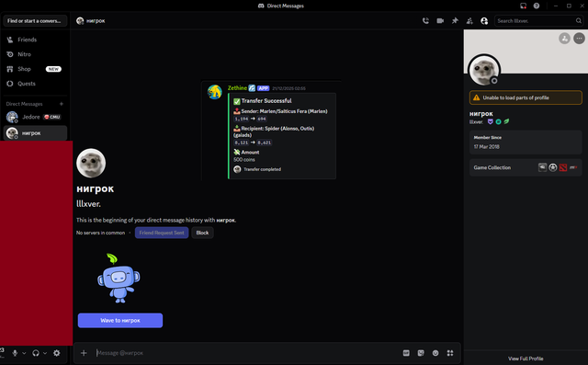Viewport: 588px width, 365px height.
Task: Start a voice call with нигрок
Action: click(x=425, y=21)
